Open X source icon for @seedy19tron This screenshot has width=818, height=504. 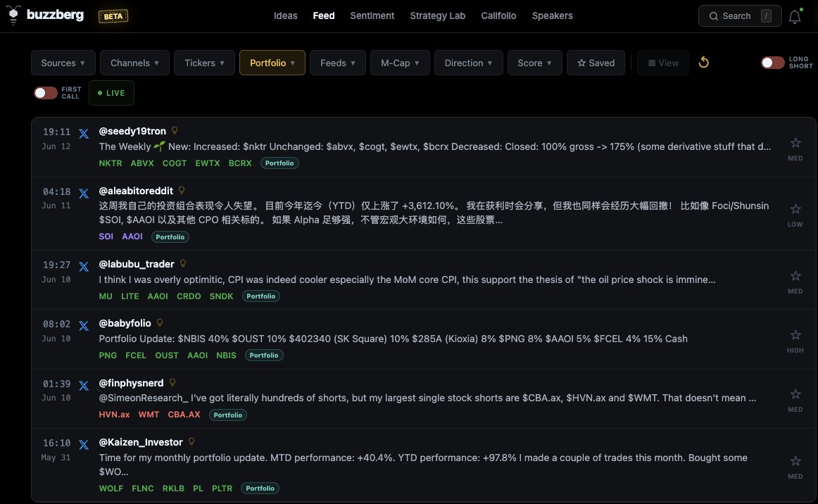[x=84, y=134]
